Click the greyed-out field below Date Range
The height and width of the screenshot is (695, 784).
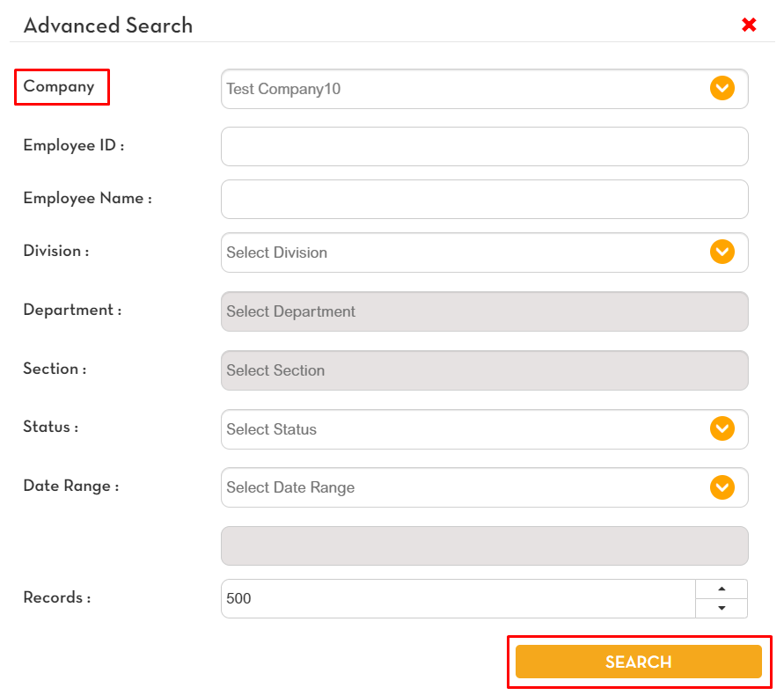[x=484, y=546]
